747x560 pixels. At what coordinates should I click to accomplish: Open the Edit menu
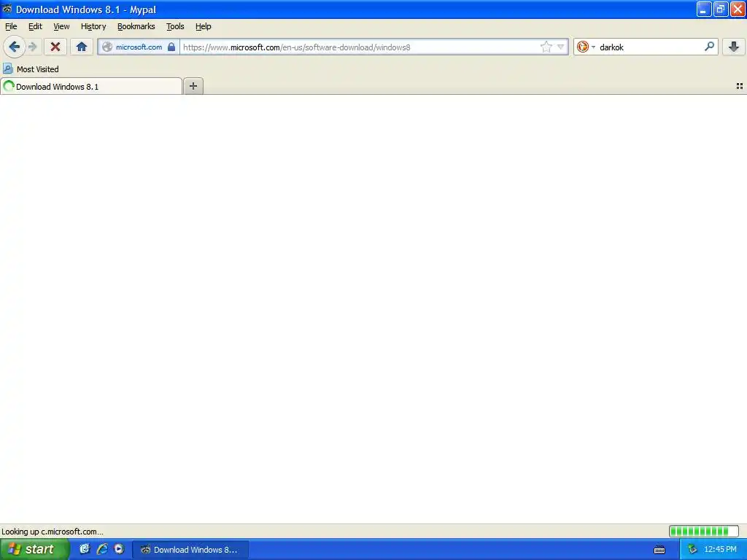(35, 26)
